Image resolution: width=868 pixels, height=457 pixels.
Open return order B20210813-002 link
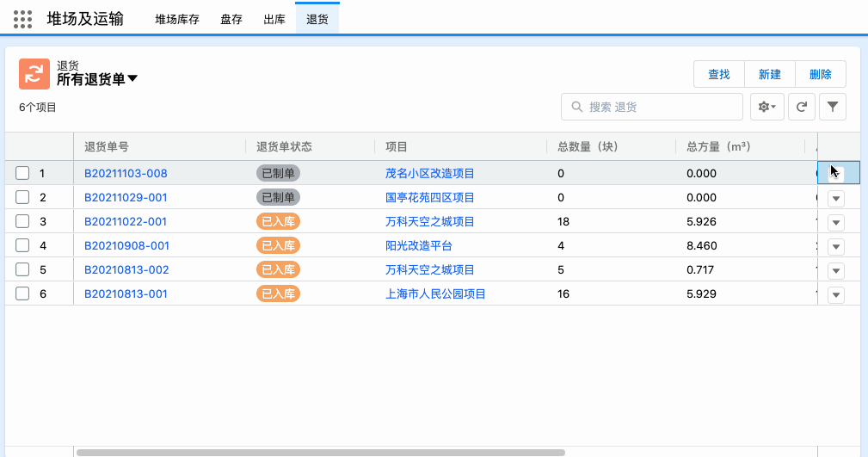pos(126,269)
